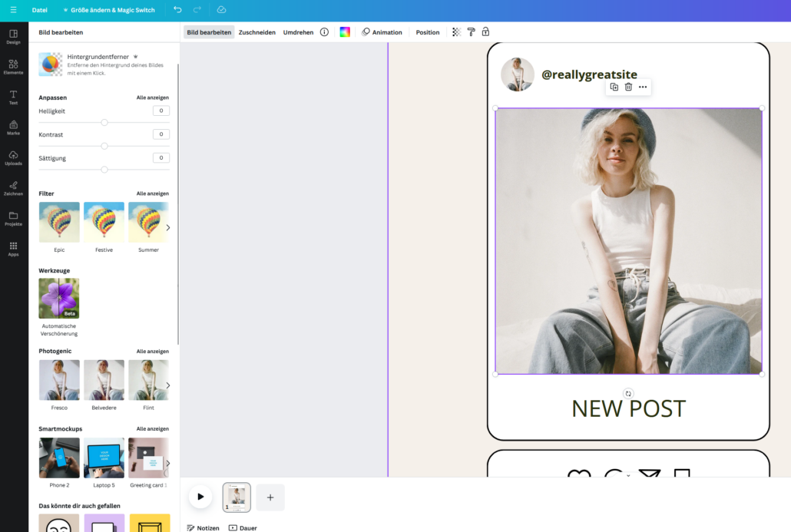The image size is (791, 532).
Task: Select the Zeichnen draw tool
Action: coord(13,188)
